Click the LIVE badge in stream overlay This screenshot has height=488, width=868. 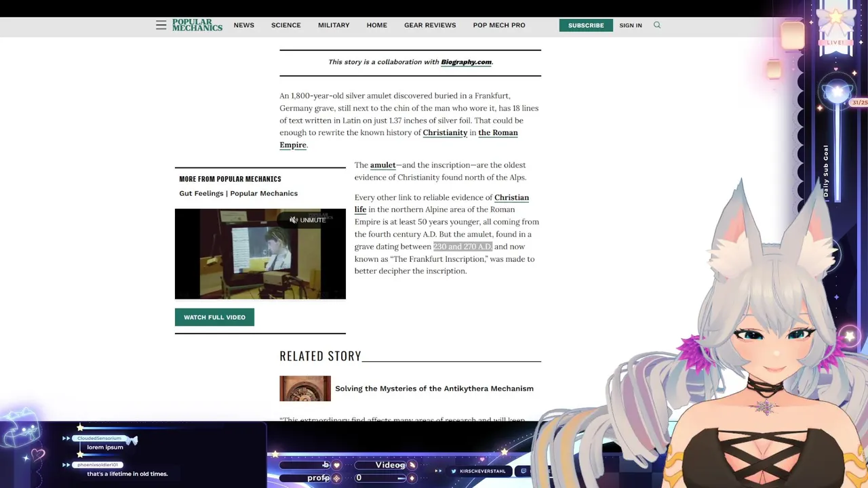point(835,42)
